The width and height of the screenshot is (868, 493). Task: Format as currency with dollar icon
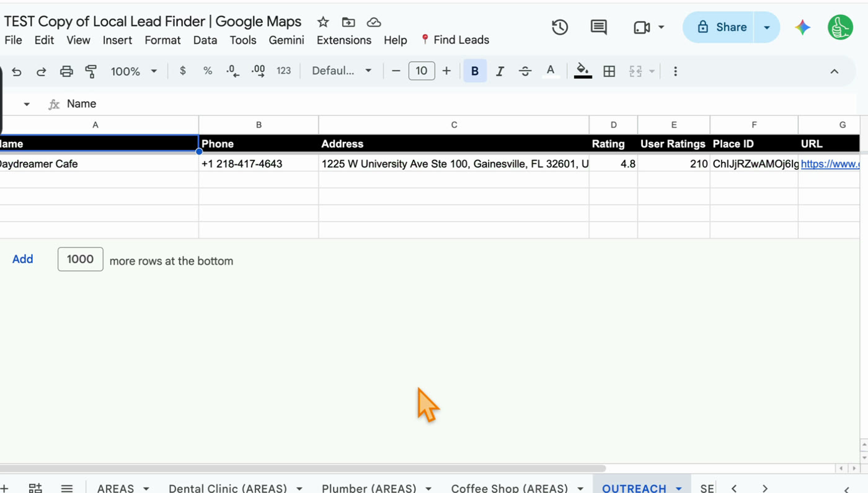click(x=182, y=71)
